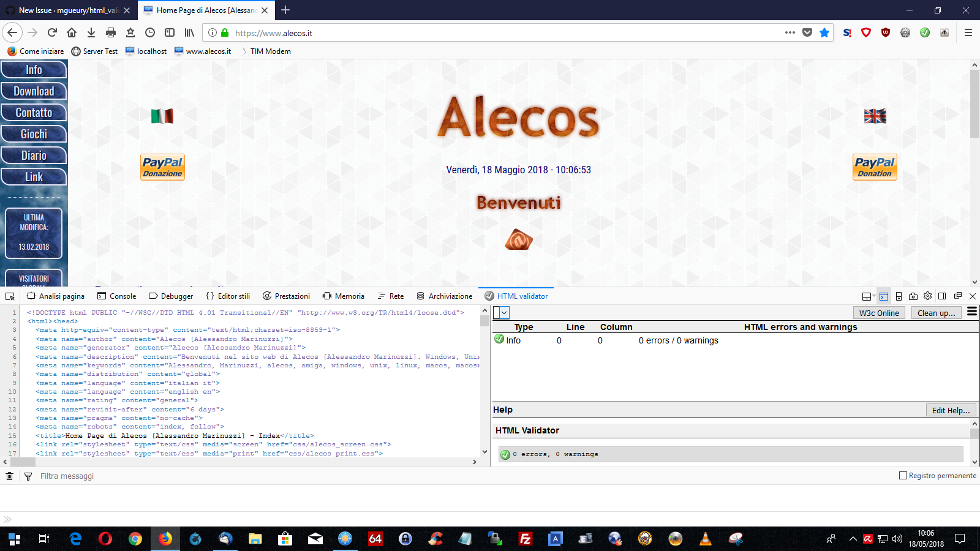Select the HTML validator tab

[516, 296]
